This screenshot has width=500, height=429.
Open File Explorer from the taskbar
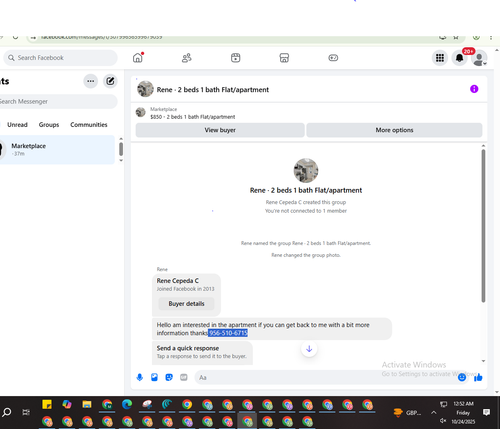click(87, 404)
